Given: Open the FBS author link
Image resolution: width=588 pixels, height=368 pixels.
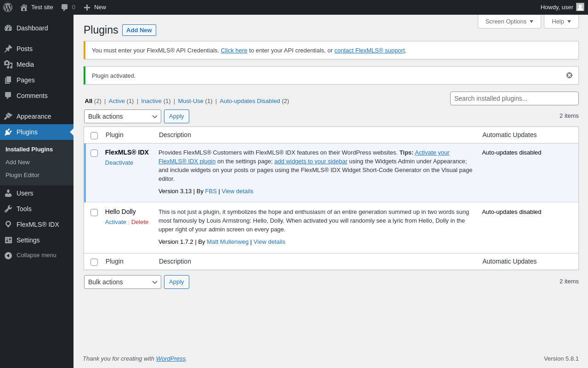Looking at the screenshot, I should (211, 191).
